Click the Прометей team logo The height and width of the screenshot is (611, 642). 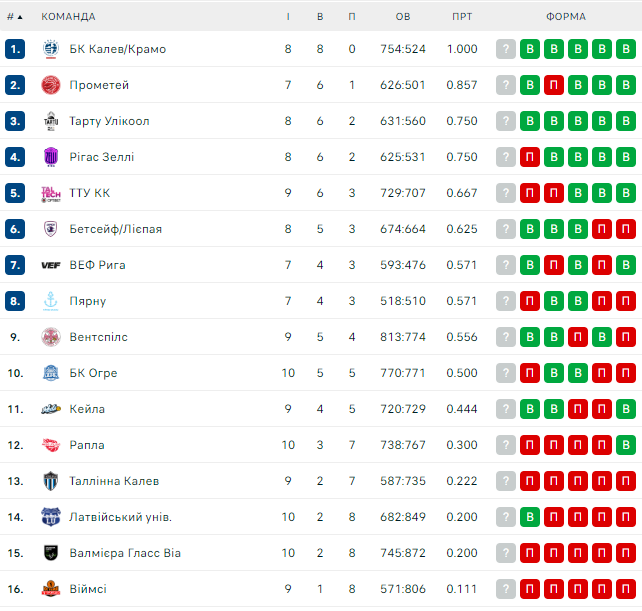click(51, 85)
